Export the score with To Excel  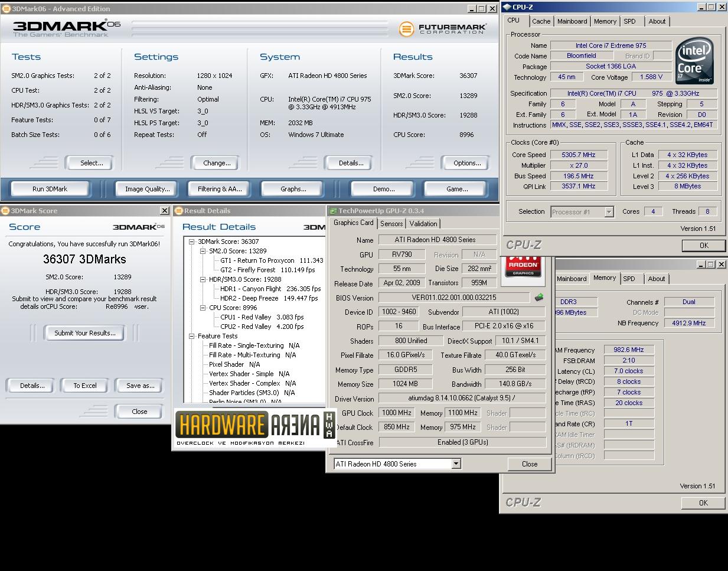point(85,386)
